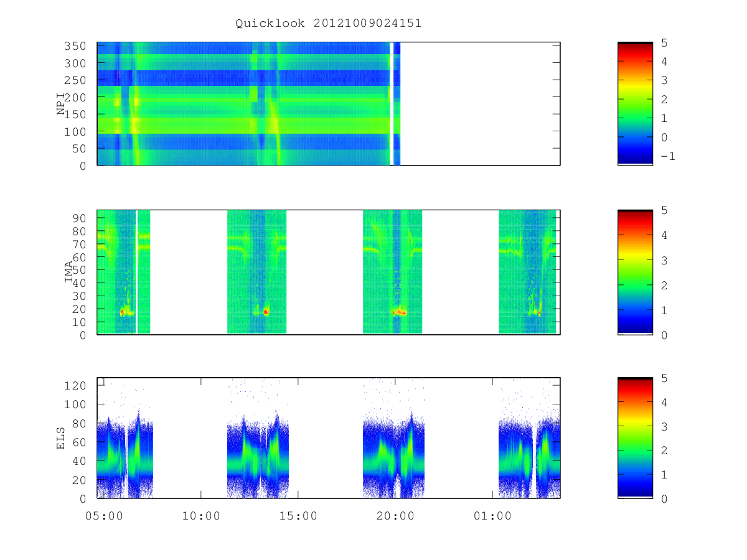Click the 15:00 time axis label
This screenshot has height=560, width=747.
pos(298,516)
